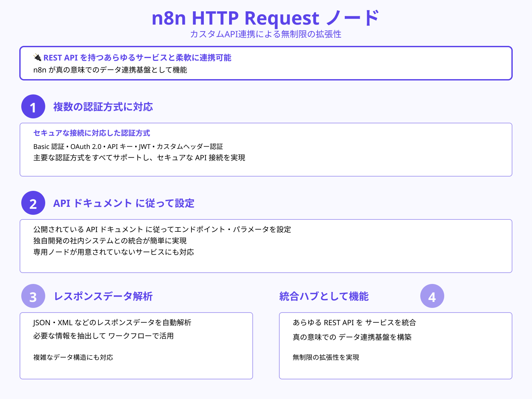Click the link text REST API を持つあらゆるサービスと柔軟に連携可能
Viewport: 532px width, 399px height.
[138, 58]
